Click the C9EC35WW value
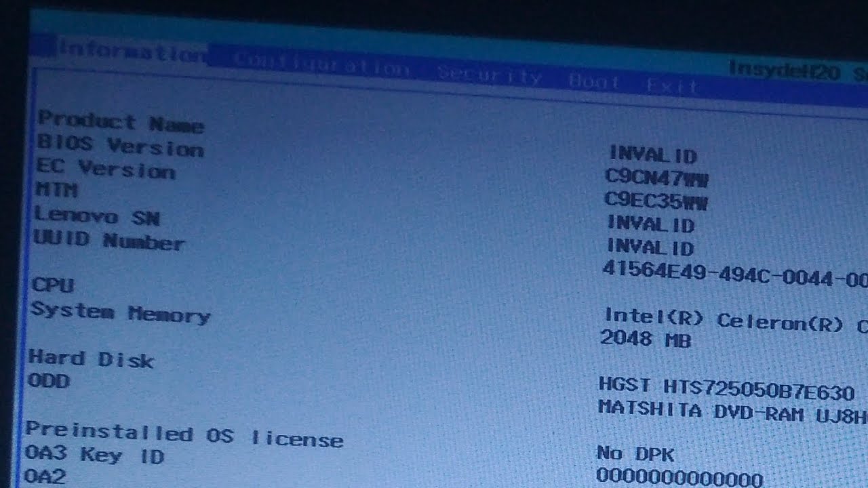This screenshot has width=868, height=488. tap(656, 201)
